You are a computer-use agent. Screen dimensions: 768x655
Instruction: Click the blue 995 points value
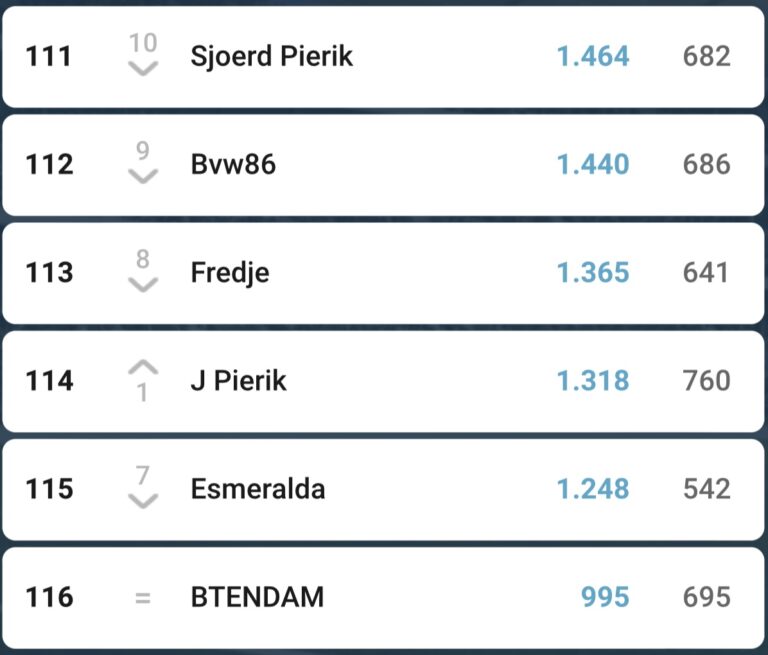tap(605, 598)
